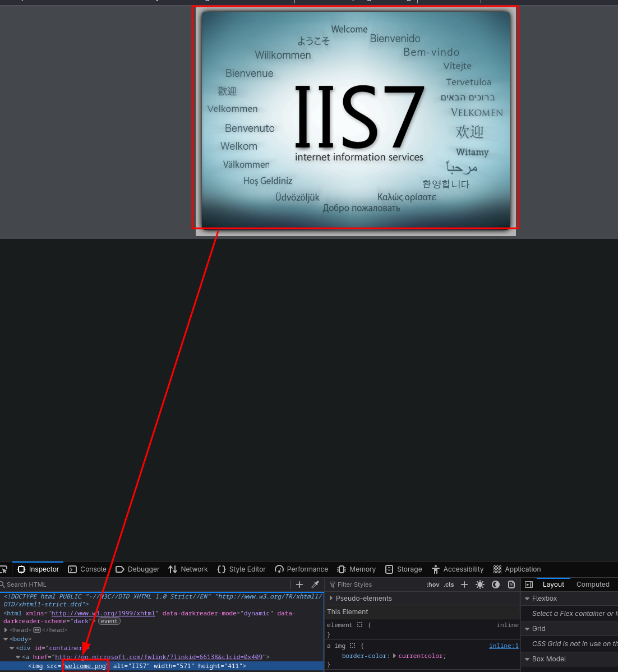Screen dimensions: 618x672
Task: Click the Search HTML field
Action: tap(146, 584)
